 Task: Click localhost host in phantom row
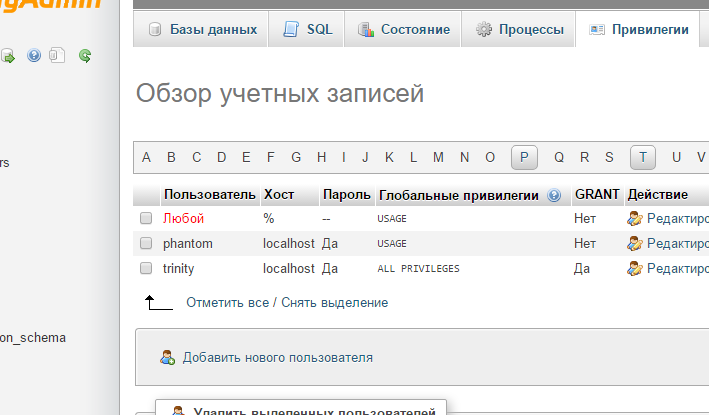[288, 243]
